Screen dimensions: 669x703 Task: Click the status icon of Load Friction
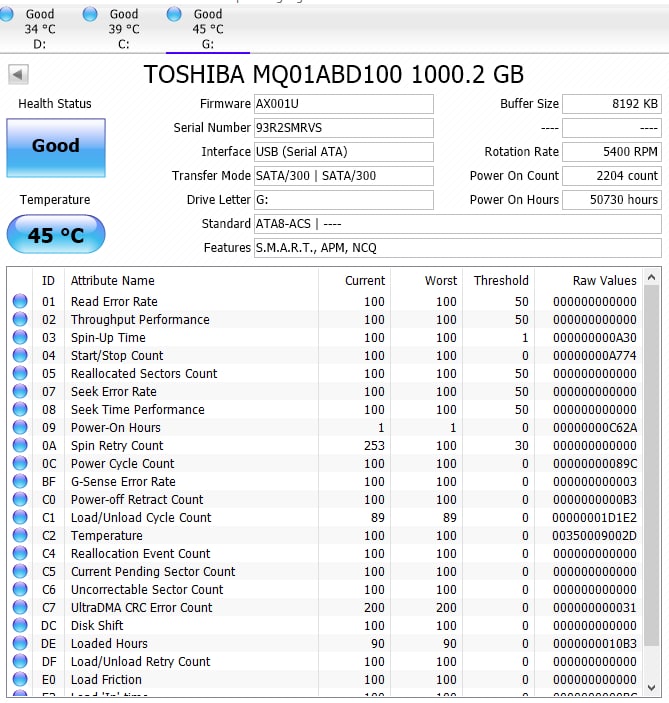click(20, 679)
